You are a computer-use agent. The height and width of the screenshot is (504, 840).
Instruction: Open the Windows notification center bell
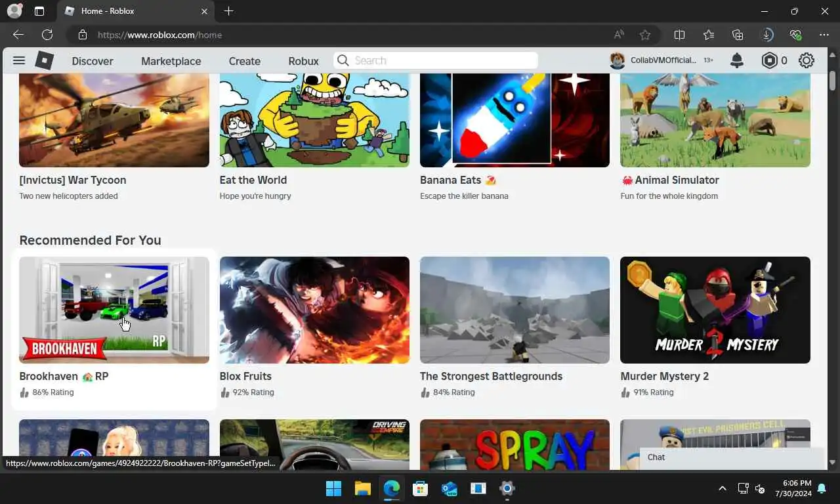point(822,488)
